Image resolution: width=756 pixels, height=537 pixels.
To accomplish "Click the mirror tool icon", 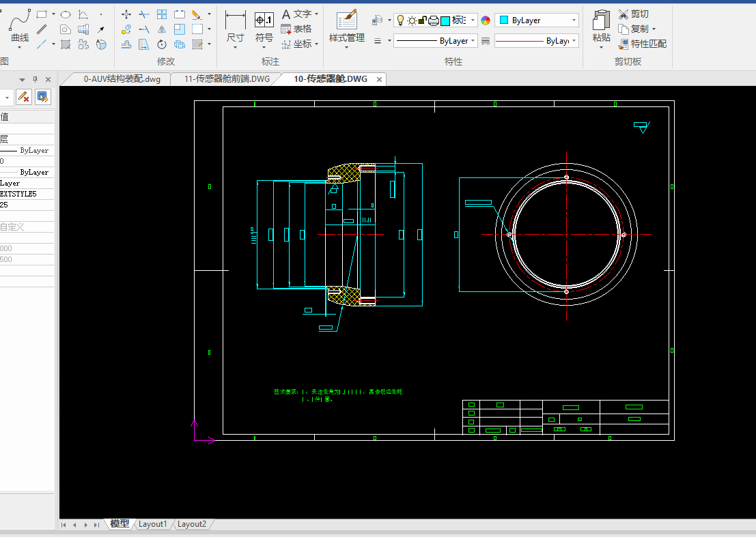I will 162,29.
